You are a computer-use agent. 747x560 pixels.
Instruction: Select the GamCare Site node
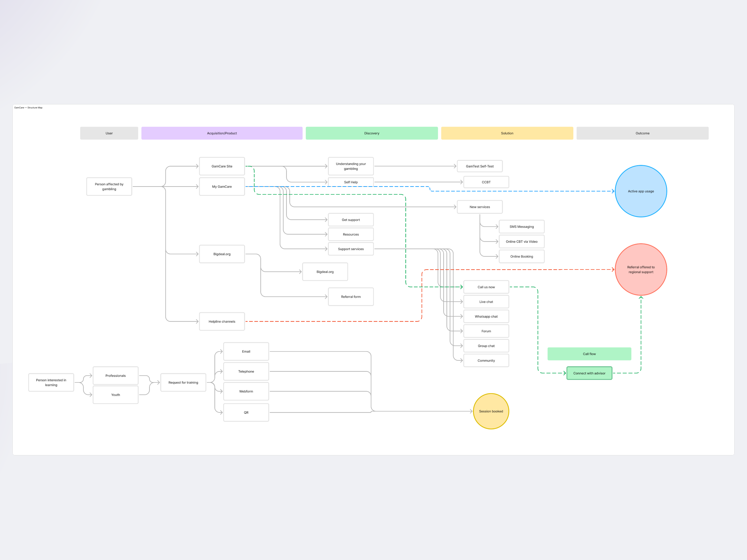[x=222, y=166]
